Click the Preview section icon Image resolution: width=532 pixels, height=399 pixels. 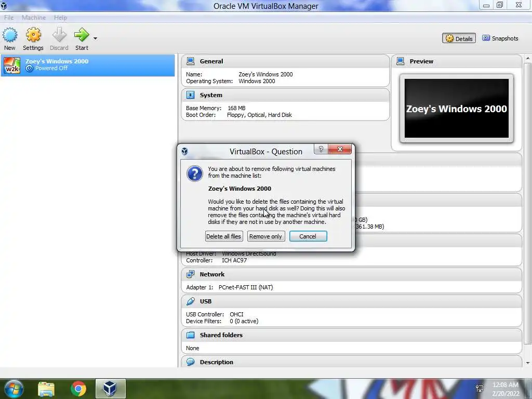point(401,61)
